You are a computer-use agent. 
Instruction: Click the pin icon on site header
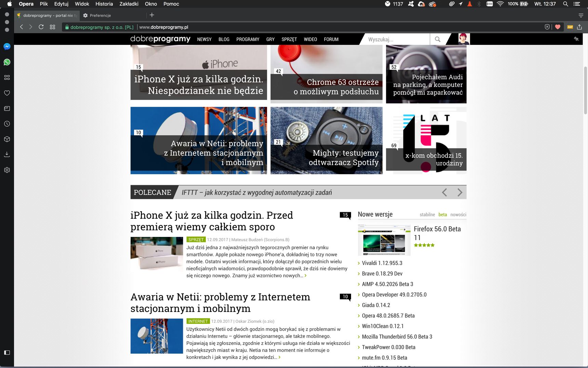point(576,39)
